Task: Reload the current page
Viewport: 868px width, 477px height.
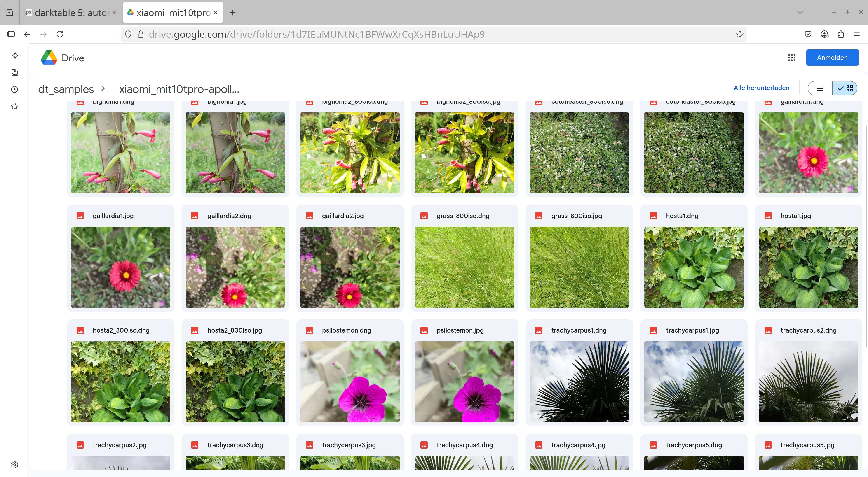Action: point(60,34)
